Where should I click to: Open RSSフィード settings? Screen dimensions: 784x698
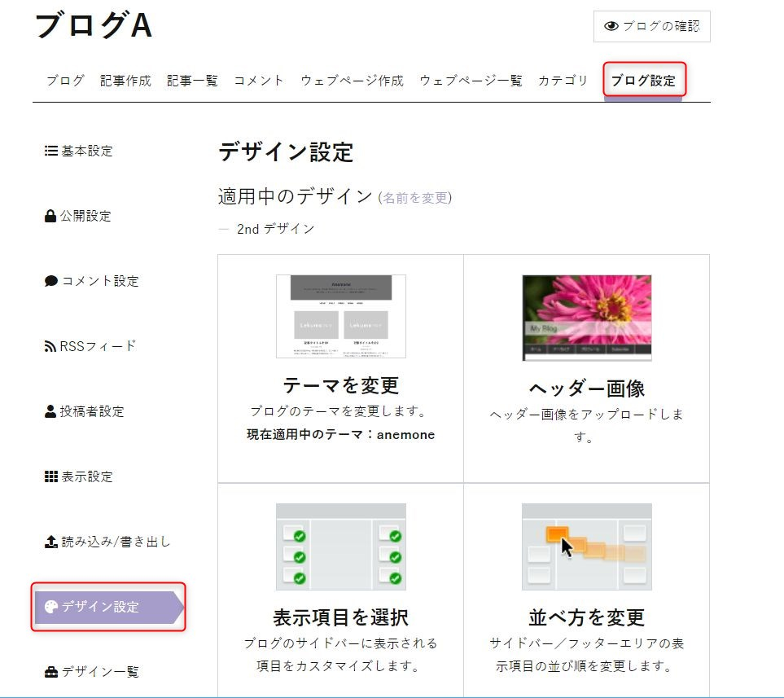90,346
